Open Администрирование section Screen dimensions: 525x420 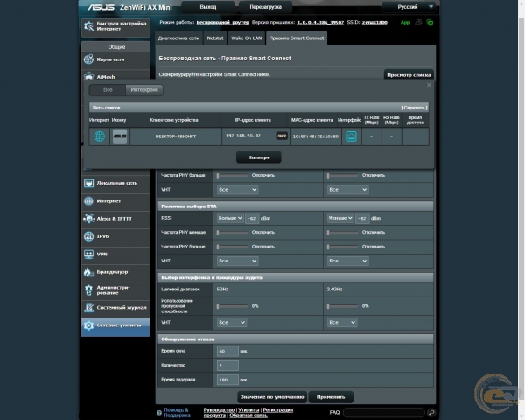[115, 290]
